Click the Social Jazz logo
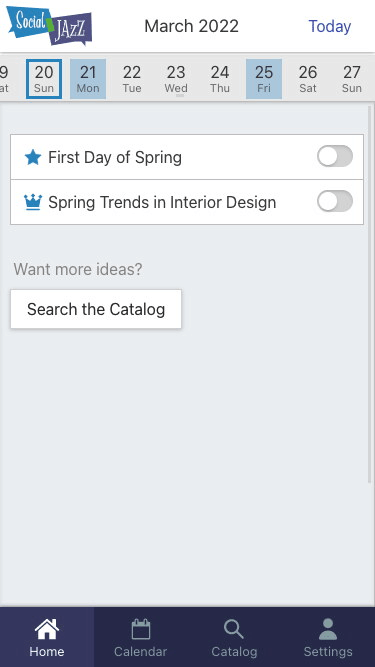This screenshot has width=375, height=667. [49, 26]
